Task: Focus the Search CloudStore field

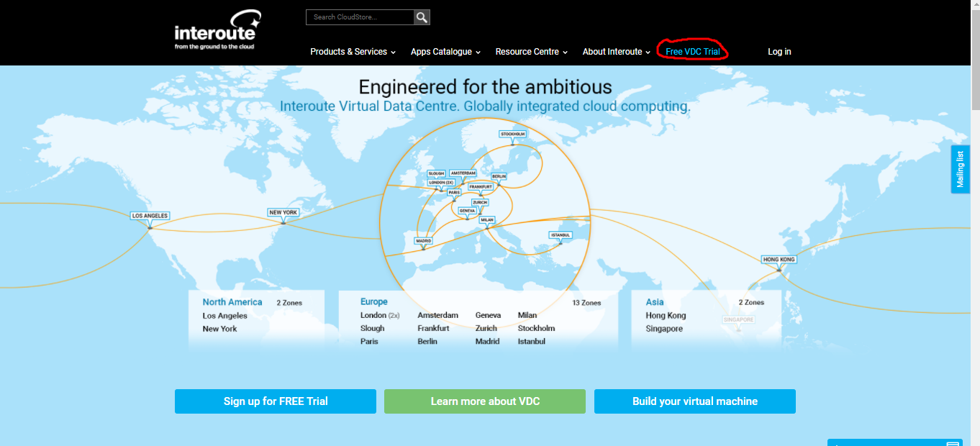Action: pos(360,17)
